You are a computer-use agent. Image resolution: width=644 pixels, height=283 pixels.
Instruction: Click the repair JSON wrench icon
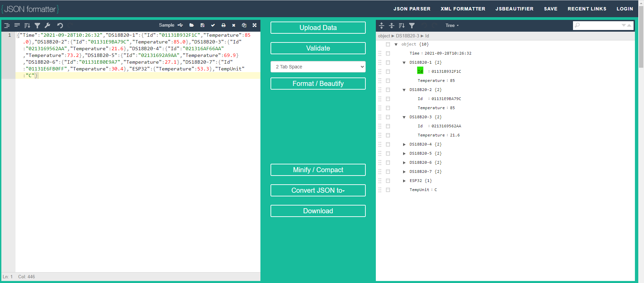[x=47, y=25]
